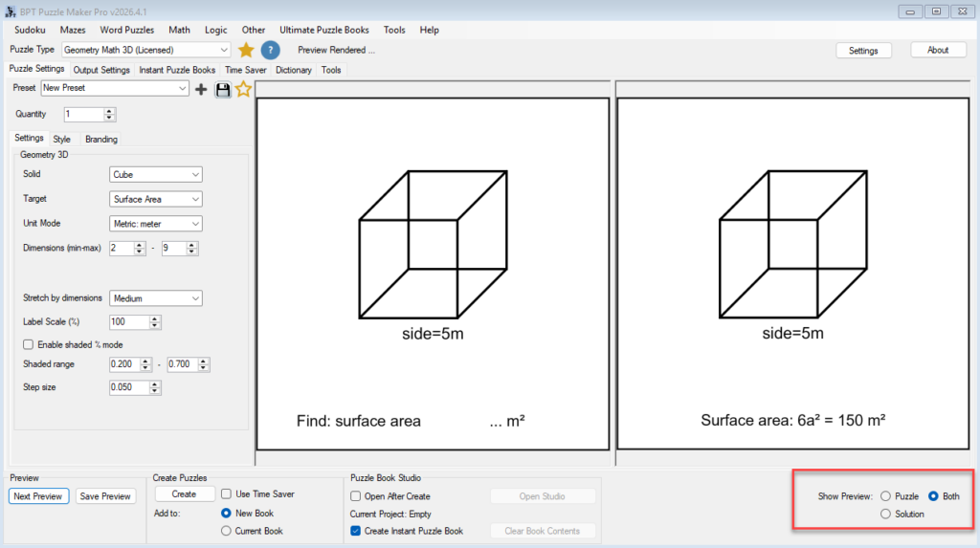Show only the Puzzle preview

(885, 496)
